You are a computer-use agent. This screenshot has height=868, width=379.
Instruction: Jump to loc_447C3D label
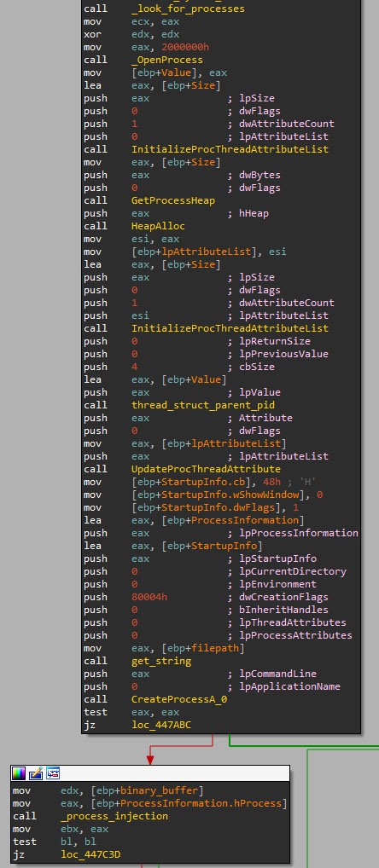tap(90, 854)
